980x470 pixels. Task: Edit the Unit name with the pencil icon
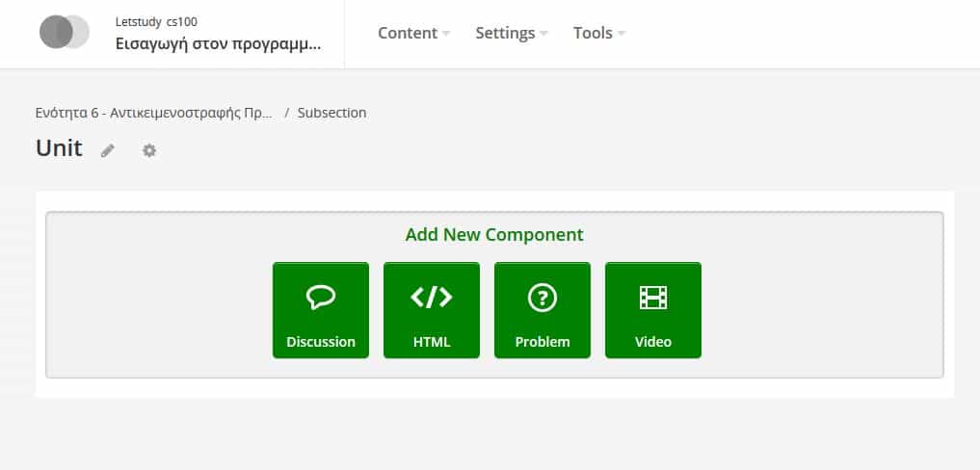coord(108,150)
